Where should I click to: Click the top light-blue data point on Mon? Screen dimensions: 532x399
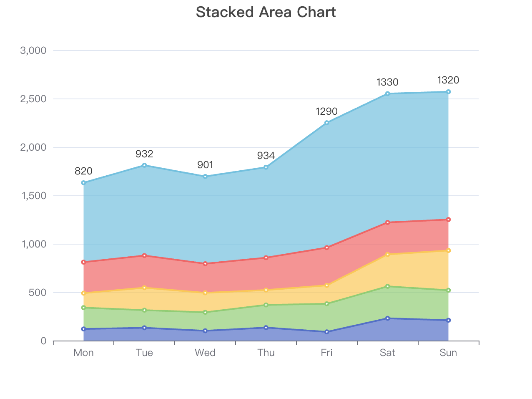coord(83,183)
